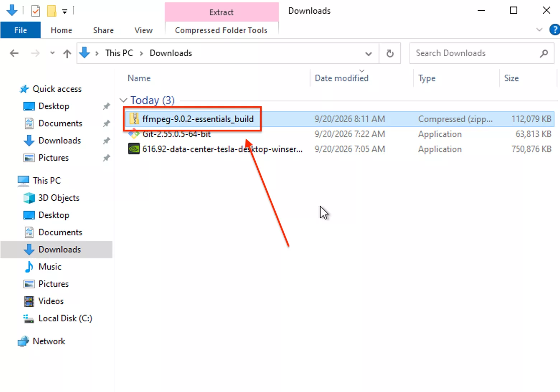The image size is (560, 392).
Task: Click the pin icon beside Quick access Documents
Action: pyautogui.click(x=106, y=123)
